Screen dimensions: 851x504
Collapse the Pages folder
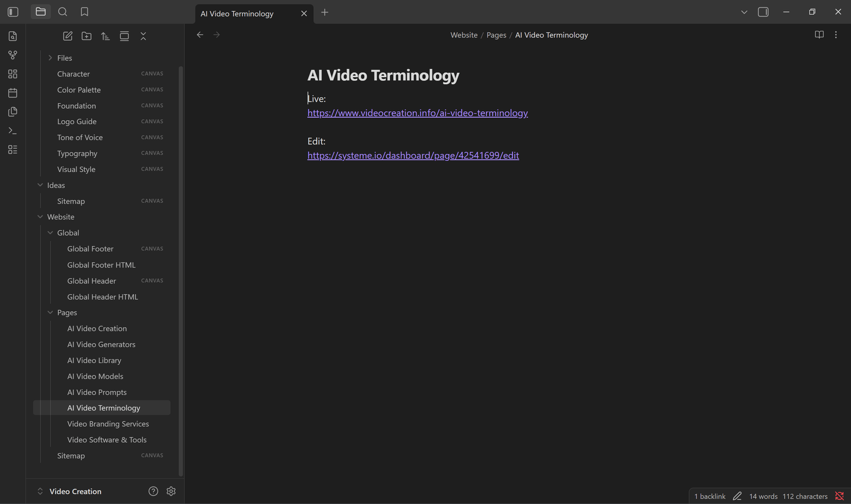50,312
